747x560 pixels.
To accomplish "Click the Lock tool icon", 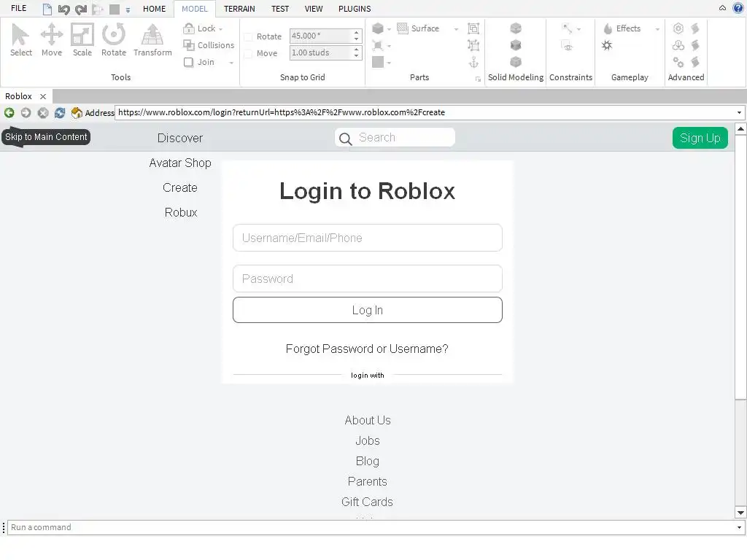I will (x=189, y=28).
